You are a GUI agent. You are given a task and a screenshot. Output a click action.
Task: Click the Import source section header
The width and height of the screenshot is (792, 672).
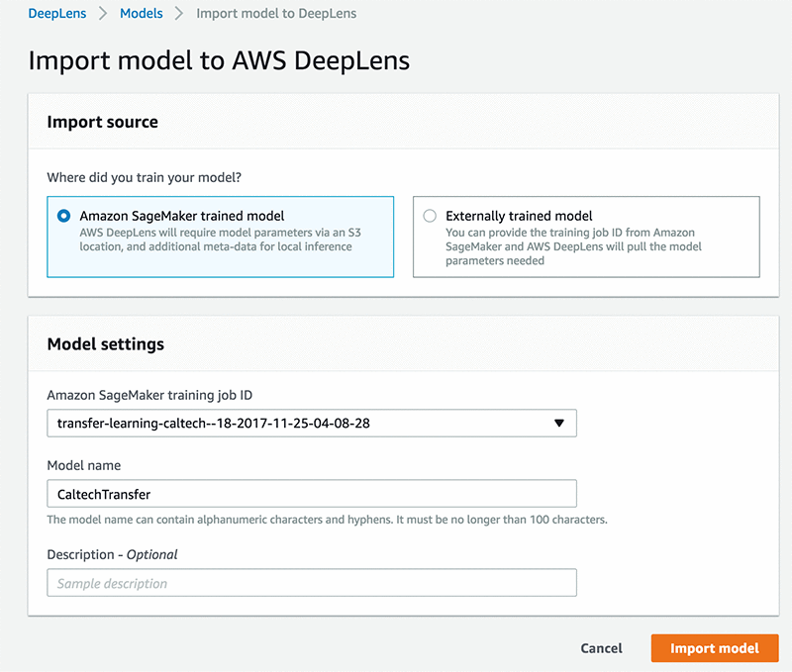point(103,122)
